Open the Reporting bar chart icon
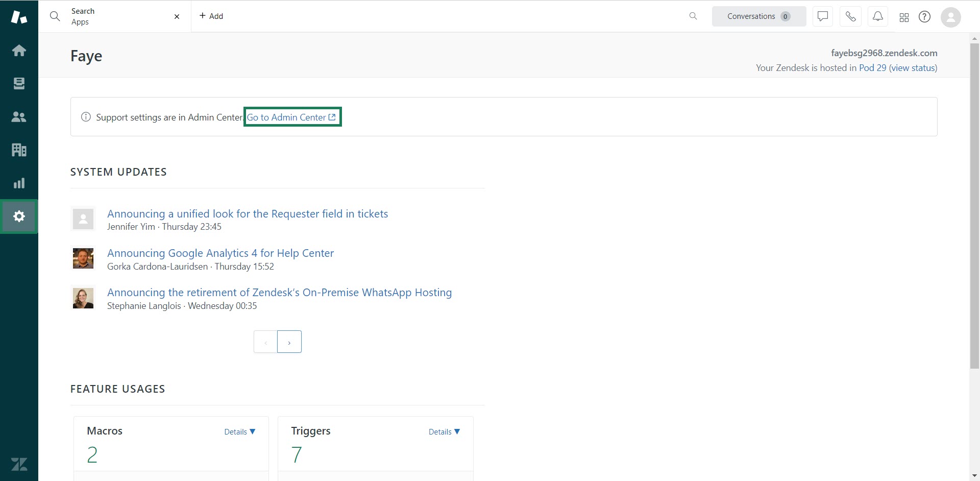980x481 pixels. 19,183
